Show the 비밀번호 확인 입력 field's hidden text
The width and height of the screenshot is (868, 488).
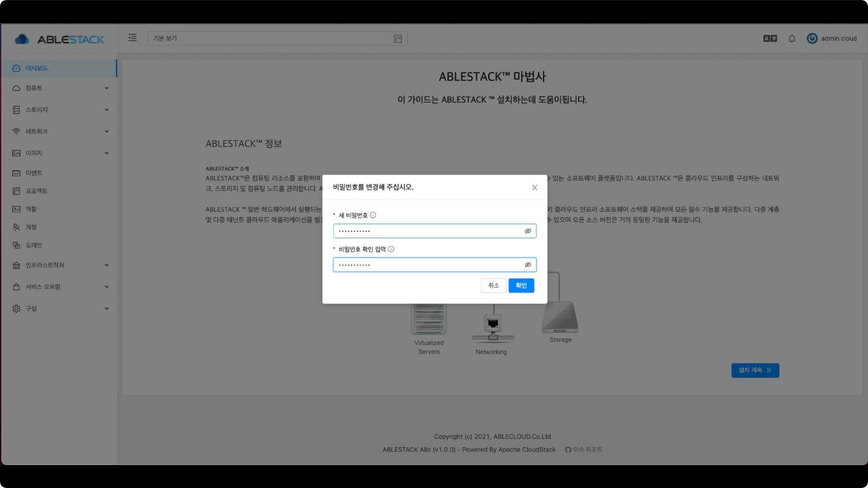click(x=528, y=264)
